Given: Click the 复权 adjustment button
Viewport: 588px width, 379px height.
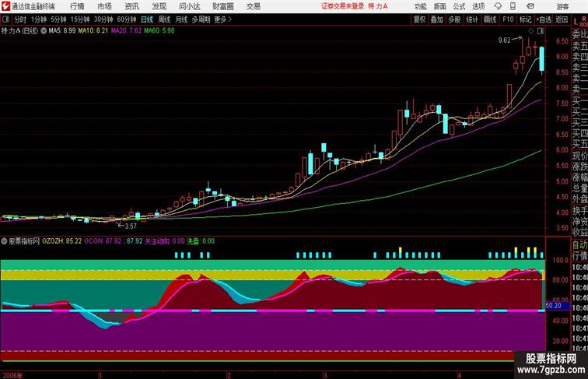Looking at the screenshot, I should tap(420, 19).
